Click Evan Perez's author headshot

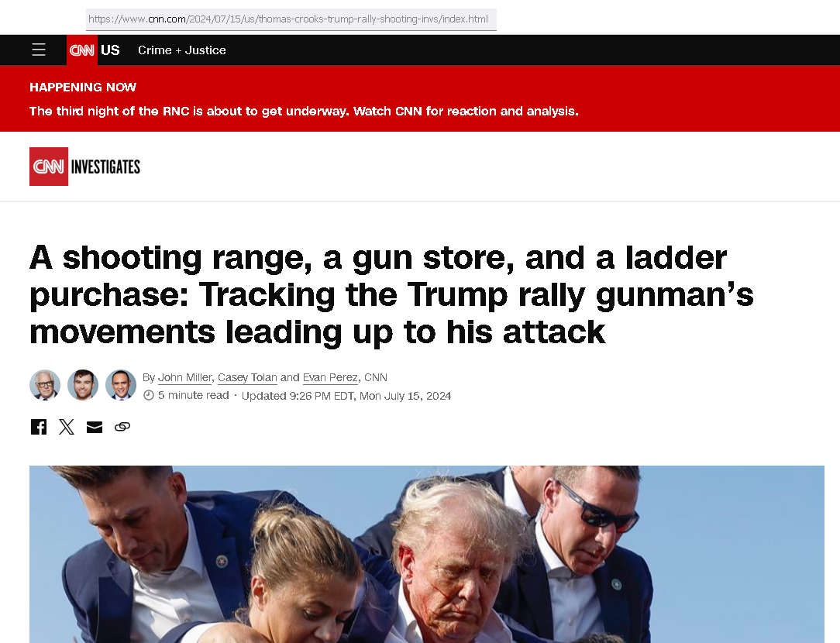tap(121, 385)
